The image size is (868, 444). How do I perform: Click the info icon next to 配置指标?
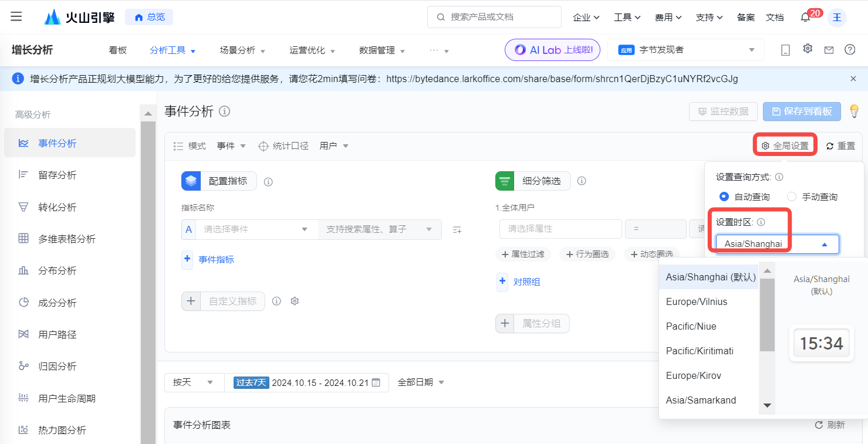click(x=268, y=182)
